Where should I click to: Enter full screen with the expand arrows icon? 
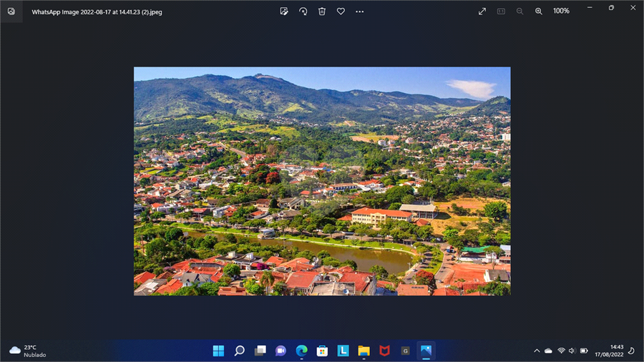[x=482, y=11]
